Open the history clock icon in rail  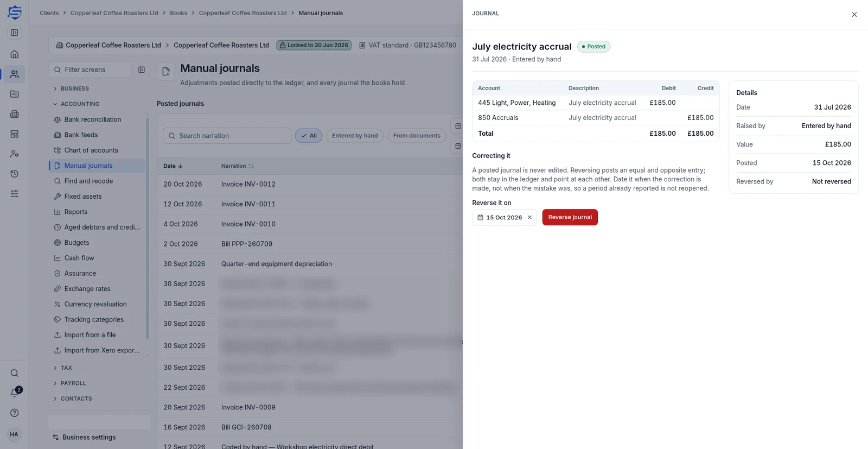(x=15, y=174)
